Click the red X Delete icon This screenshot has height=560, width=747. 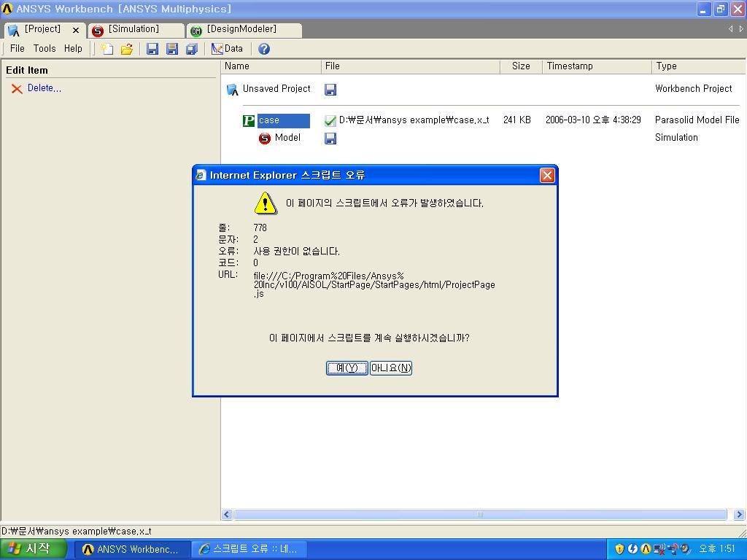(x=17, y=88)
